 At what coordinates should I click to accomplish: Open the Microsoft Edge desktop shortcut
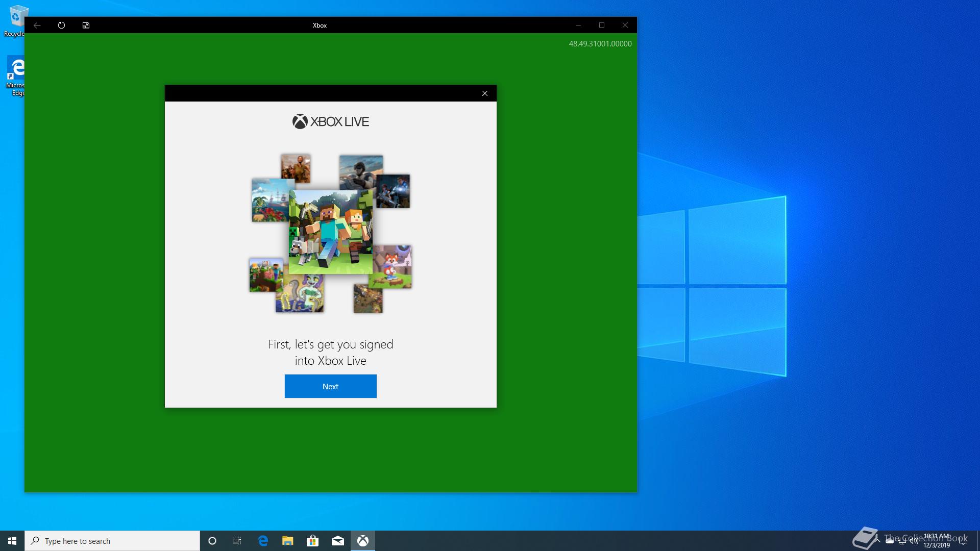16,76
